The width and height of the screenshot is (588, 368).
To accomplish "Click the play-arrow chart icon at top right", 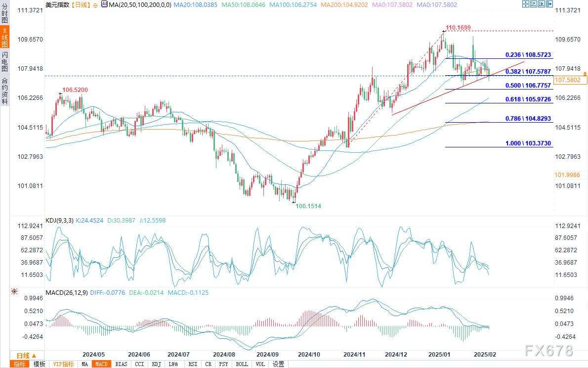I will 542,4.
